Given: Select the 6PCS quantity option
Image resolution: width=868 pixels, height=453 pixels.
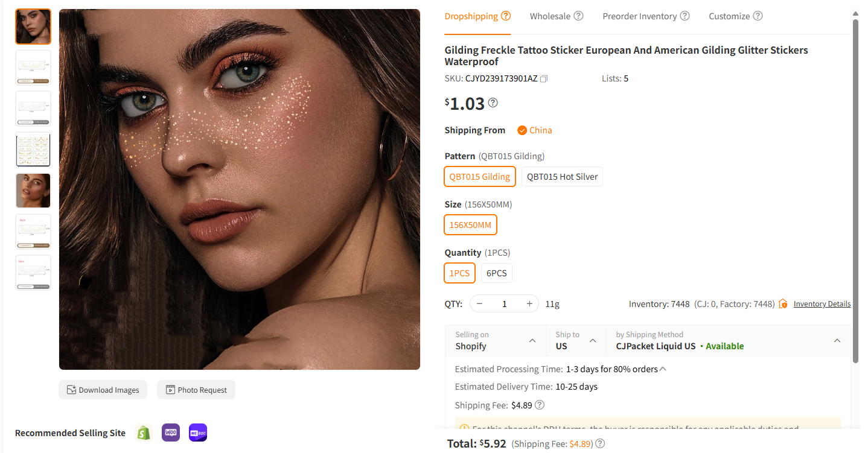Looking at the screenshot, I should click(496, 273).
